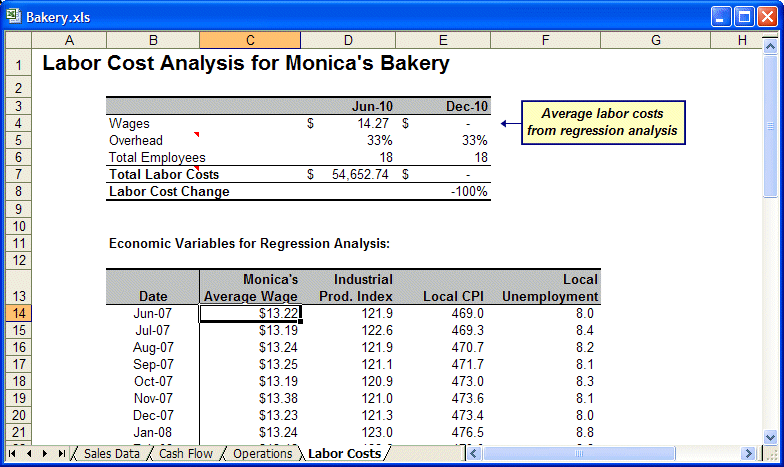784x467 pixels.
Task: Click the horizontal scrollbar left arrow
Action: (474, 454)
